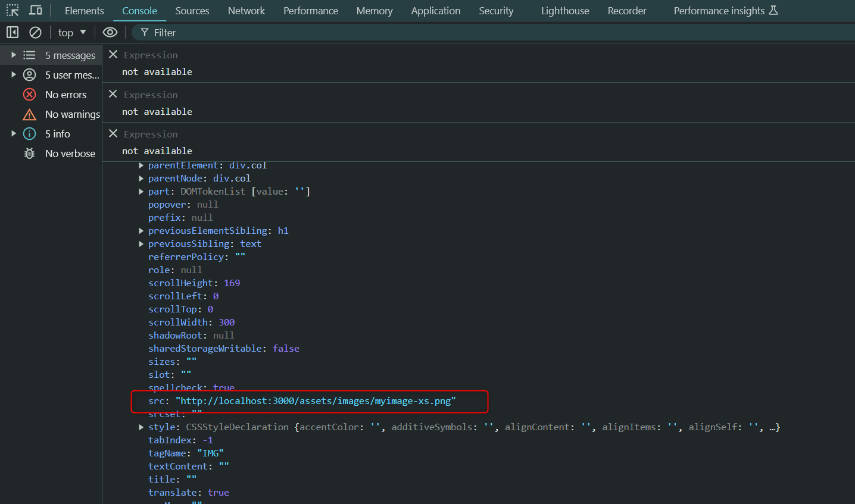Select the tabIndex -1 value
This screenshot has width=855, height=504.
click(207, 440)
